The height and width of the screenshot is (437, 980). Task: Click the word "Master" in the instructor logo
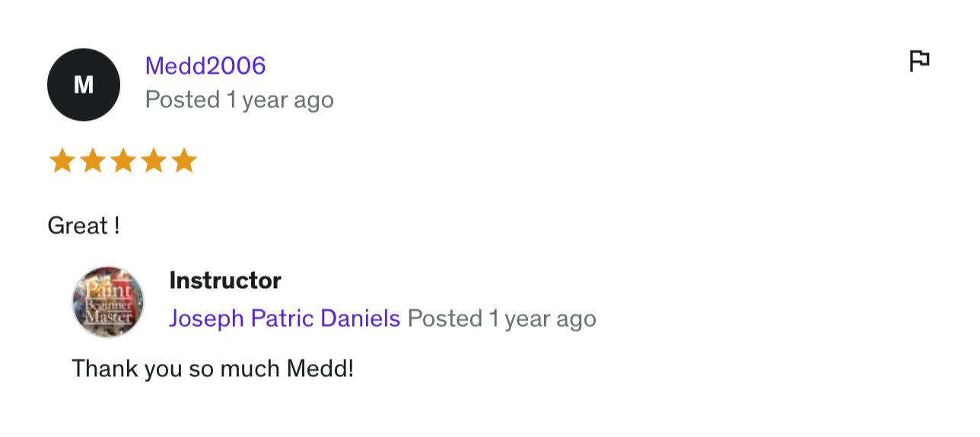107,317
